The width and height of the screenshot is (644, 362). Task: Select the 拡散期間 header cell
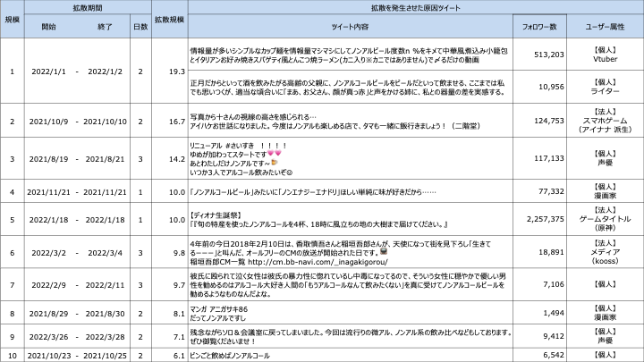pos(88,7)
